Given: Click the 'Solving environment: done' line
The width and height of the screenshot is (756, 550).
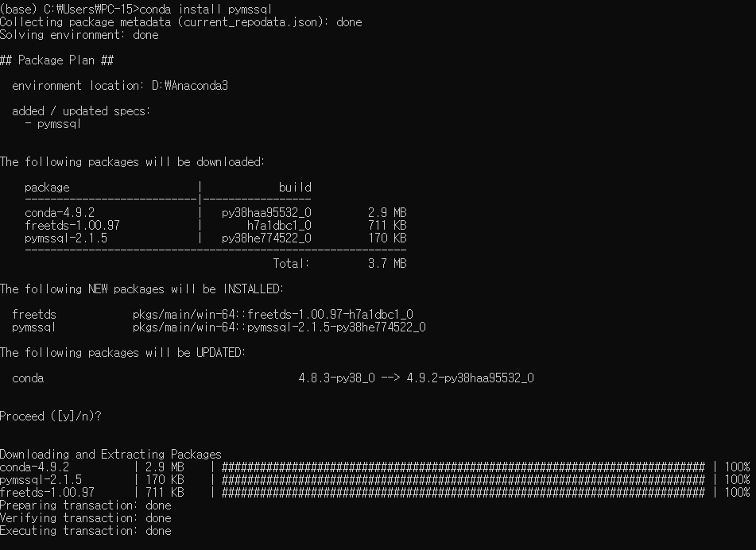Looking at the screenshot, I should (79, 35).
